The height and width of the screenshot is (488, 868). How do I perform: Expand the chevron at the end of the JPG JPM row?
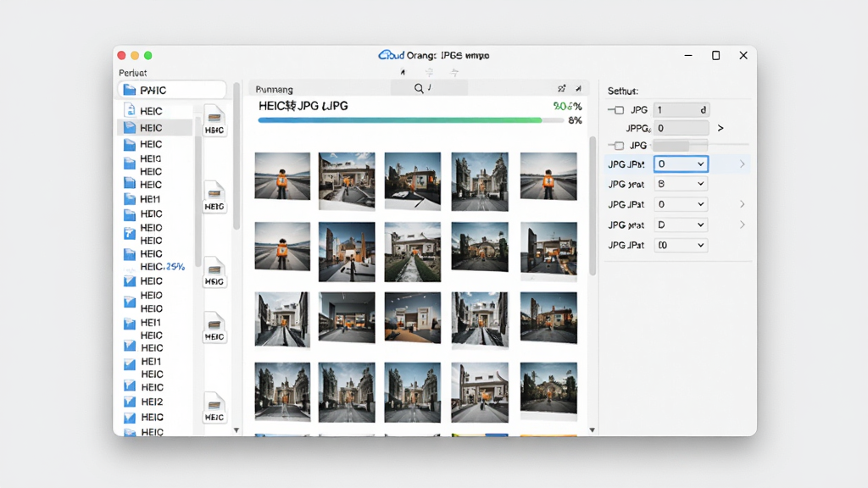pyautogui.click(x=743, y=164)
